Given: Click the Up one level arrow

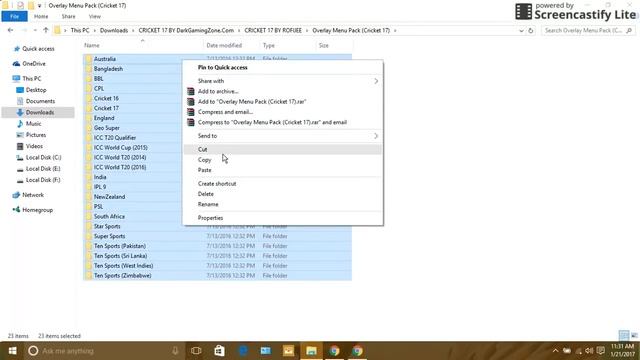Looking at the screenshot, I should pyautogui.click(x=46, y=30).
